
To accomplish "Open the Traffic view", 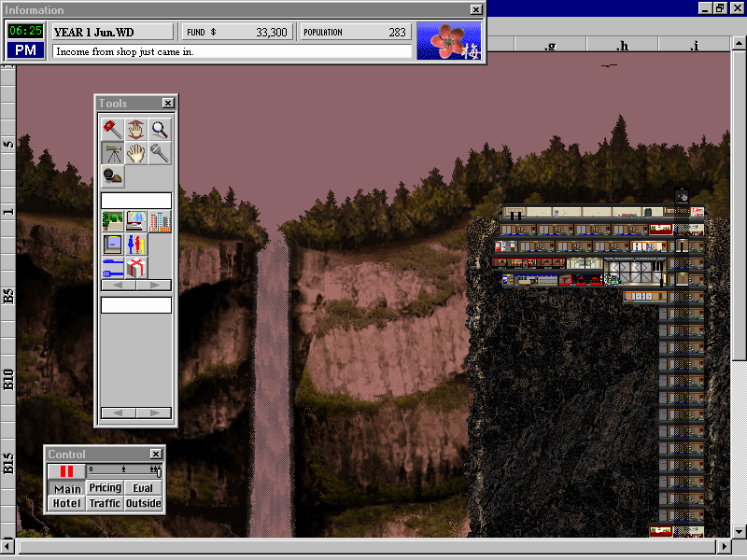I will point(105,503).
